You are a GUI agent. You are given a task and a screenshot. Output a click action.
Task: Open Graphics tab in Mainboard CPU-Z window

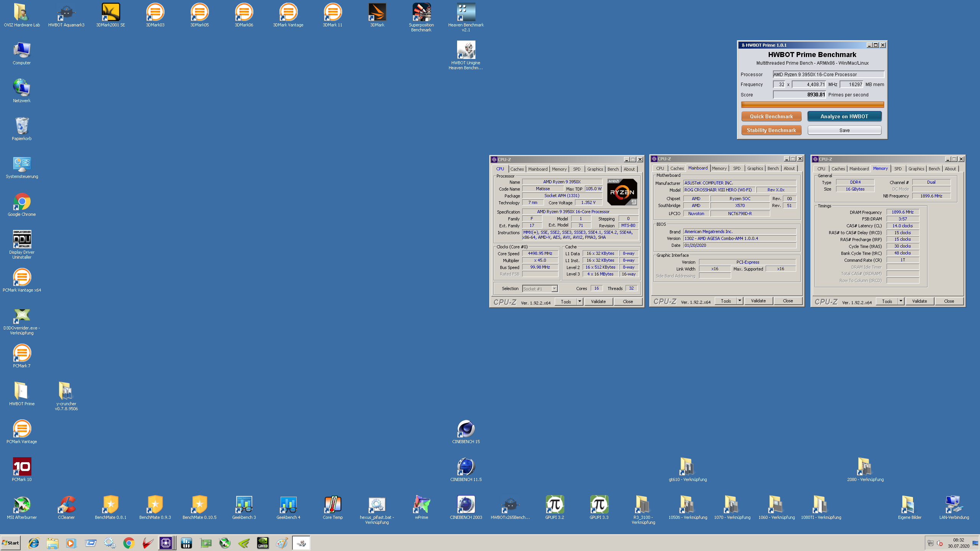[755, 168]
